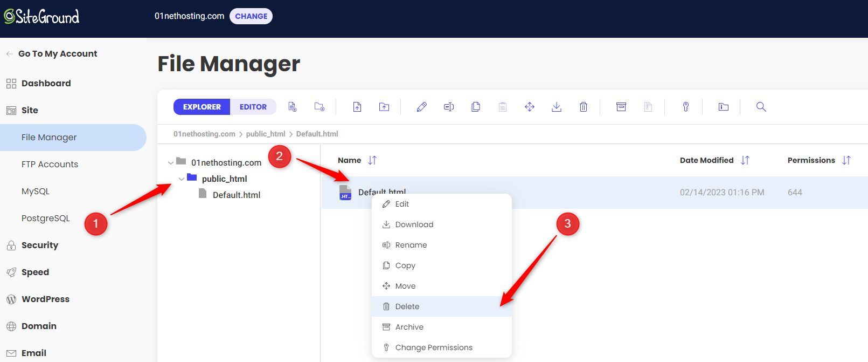Screen dimensions: 868x362
Task: Sort by Date Modified arrows
Action: tap(745, 160)
